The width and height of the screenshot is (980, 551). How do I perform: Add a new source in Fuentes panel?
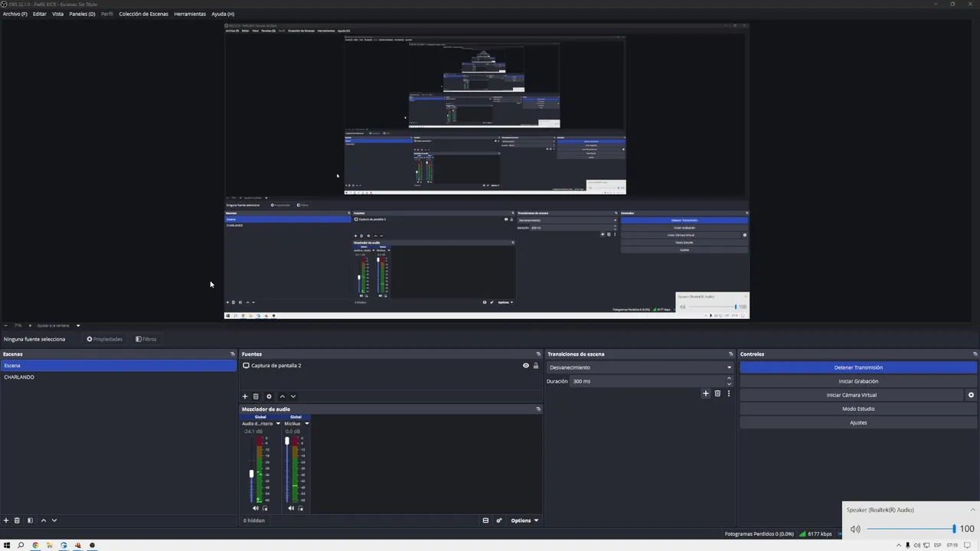(x=245, y=396)
